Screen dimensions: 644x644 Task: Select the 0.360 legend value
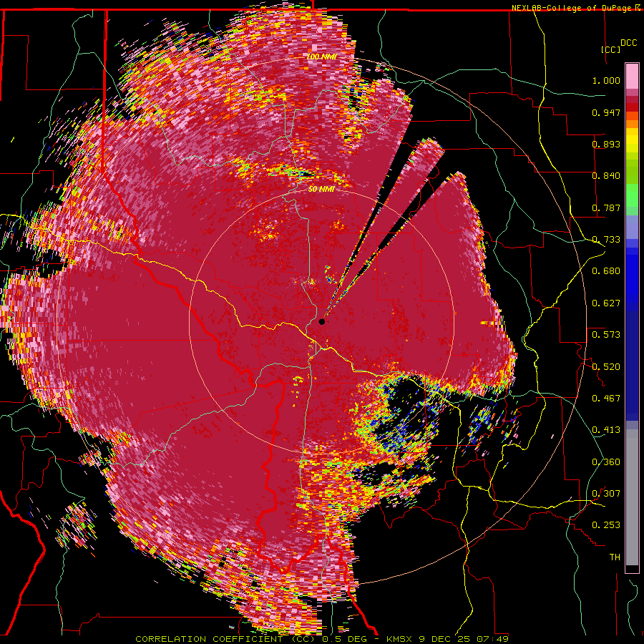tap(606, 462)
